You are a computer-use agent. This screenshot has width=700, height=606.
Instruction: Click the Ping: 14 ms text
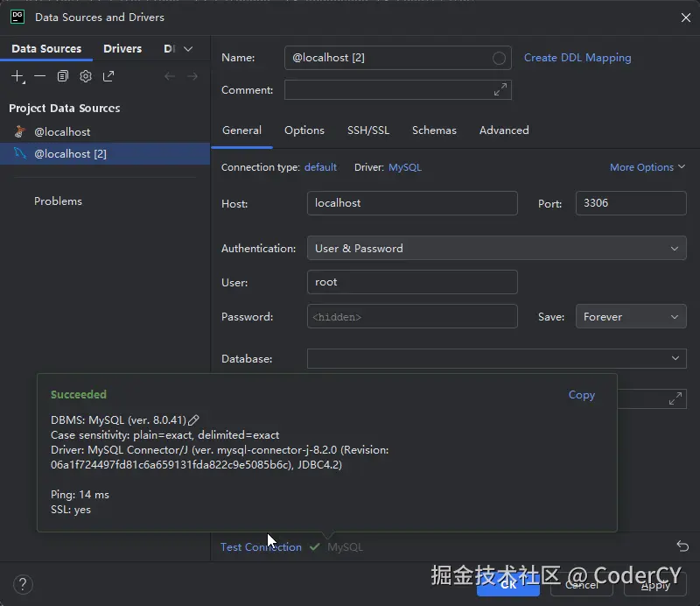click(80, 495)
